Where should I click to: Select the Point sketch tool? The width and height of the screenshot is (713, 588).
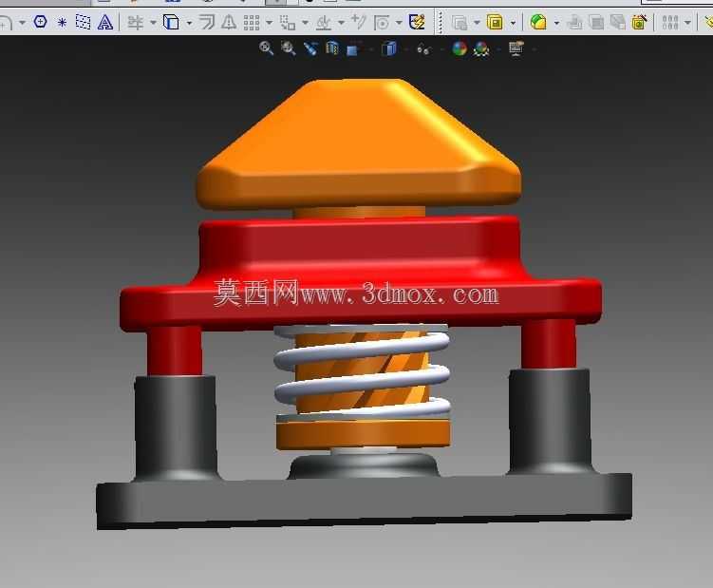pos(62,22)
